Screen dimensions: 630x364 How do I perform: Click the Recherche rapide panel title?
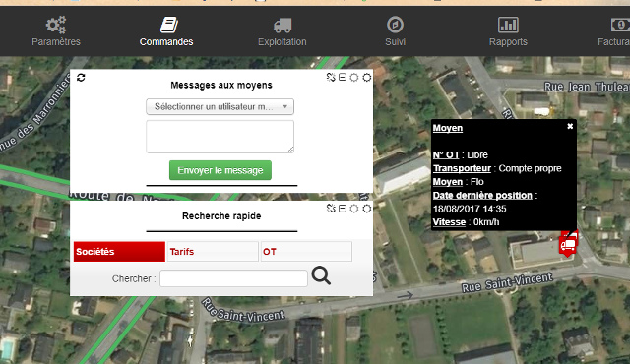pos(221,216)
